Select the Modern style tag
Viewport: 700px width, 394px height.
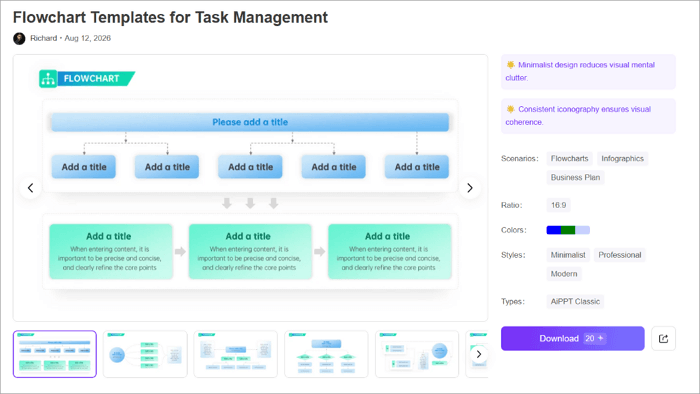coord(564,274)
